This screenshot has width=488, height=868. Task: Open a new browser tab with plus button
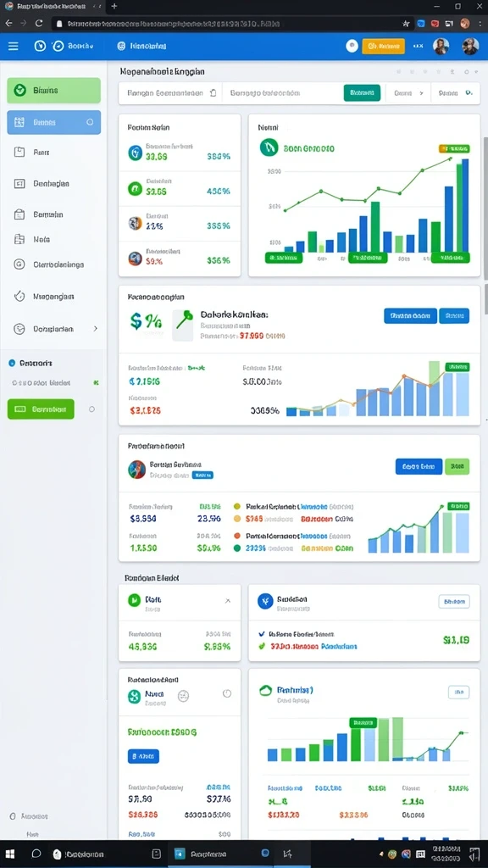click(x=114, y=6)
